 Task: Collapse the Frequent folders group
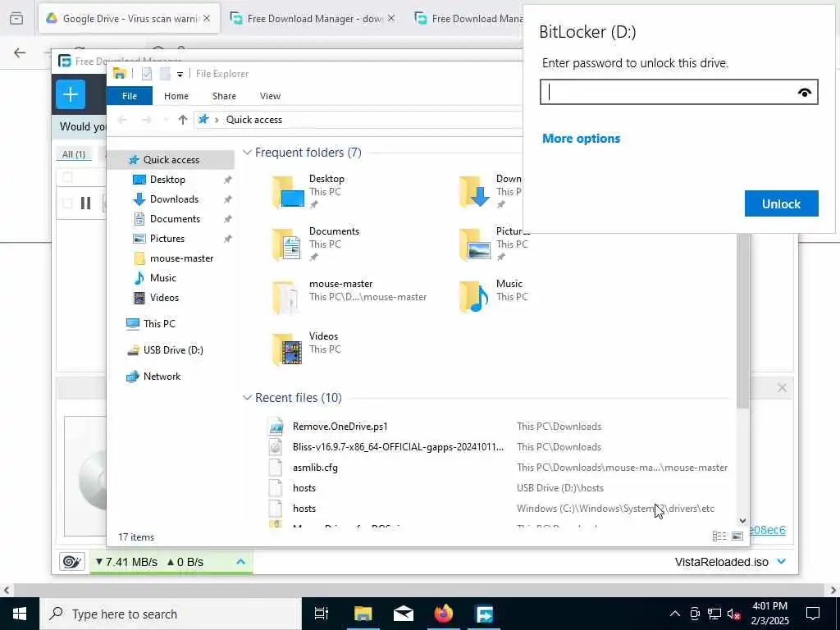click(247, 153)
